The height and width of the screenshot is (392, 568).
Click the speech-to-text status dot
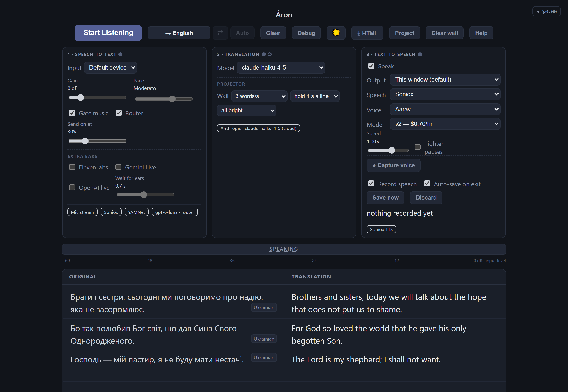click(x=120, y=54)
